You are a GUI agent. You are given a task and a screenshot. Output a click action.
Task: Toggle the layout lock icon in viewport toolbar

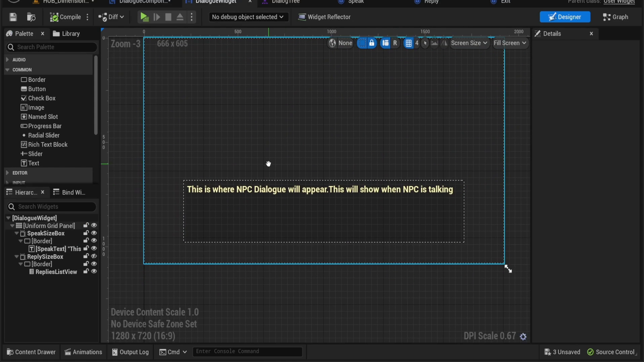372,43
